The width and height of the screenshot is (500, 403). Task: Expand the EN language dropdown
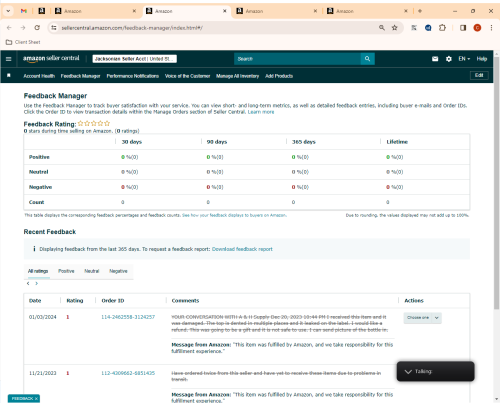click(464, 59)
